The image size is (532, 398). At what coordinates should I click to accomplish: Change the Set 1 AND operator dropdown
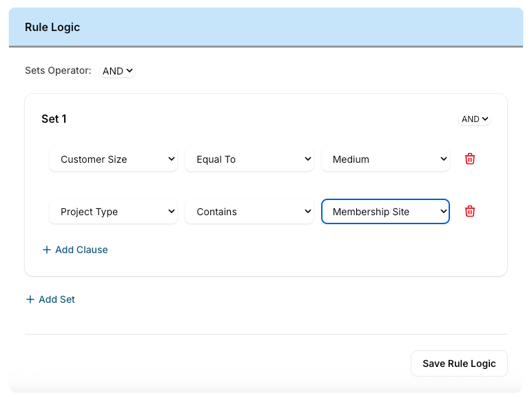(475, 119)
